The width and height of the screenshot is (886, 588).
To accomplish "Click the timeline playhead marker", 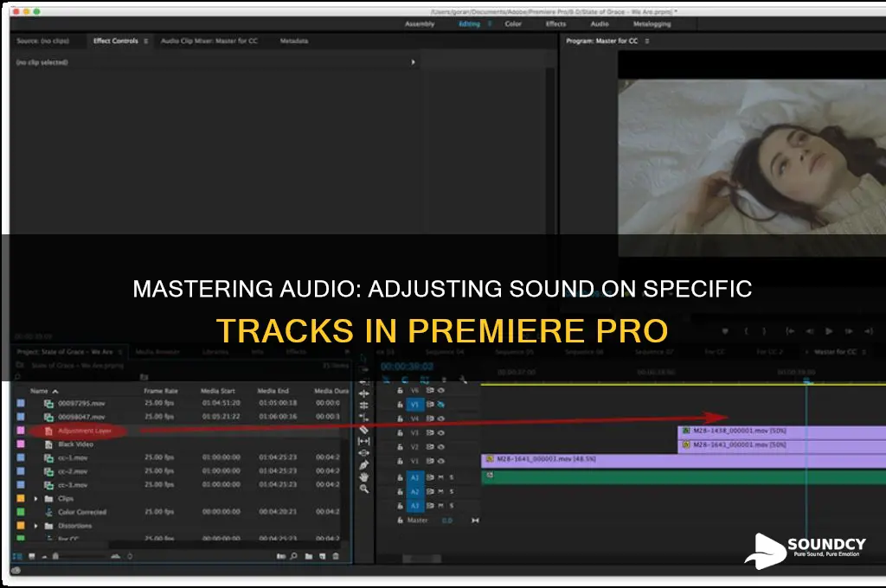I will point(807,381).
